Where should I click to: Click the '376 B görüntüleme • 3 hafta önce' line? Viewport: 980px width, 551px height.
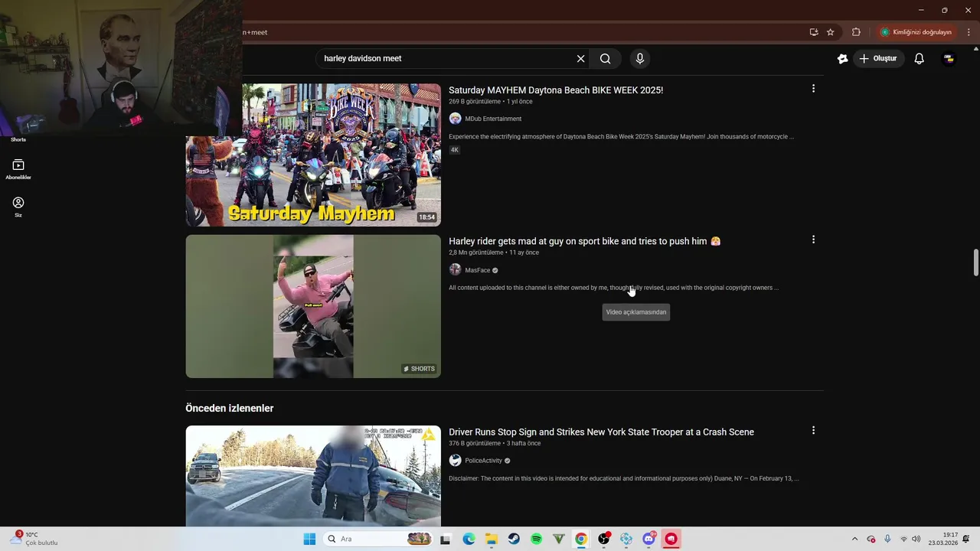(495, 443)
